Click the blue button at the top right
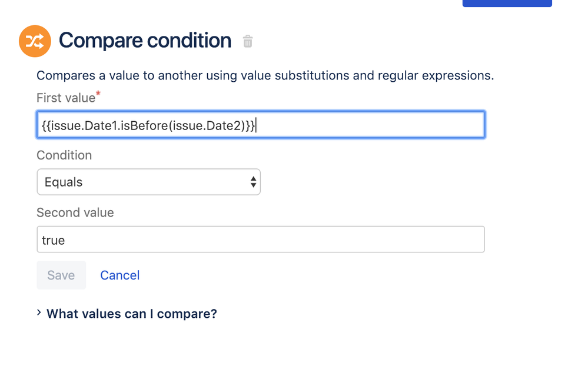Screen dimensions: 588x379 507,3
